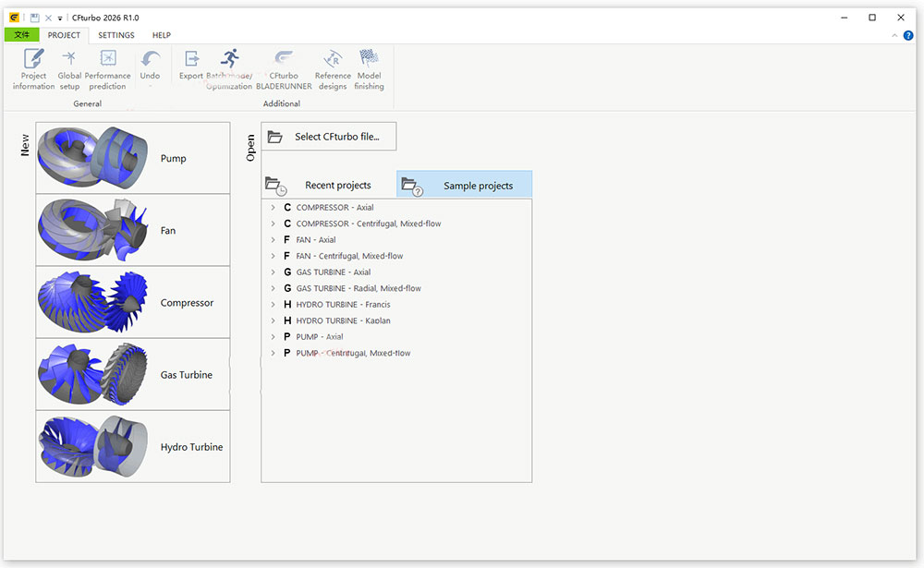The height and width of the screenshot is (568, 924).
Task: Expand the HYDRO TURBINE - Francis node
Action: point(273,305)
